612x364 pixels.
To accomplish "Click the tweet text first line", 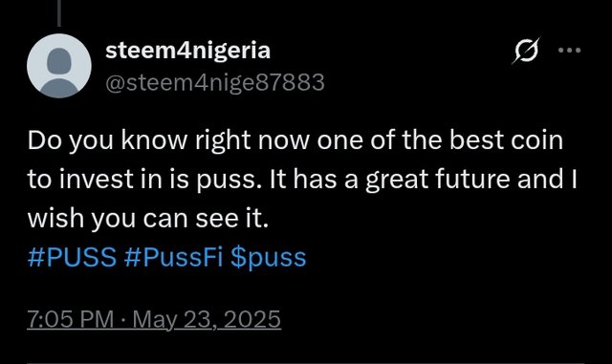I will [295, 140].
